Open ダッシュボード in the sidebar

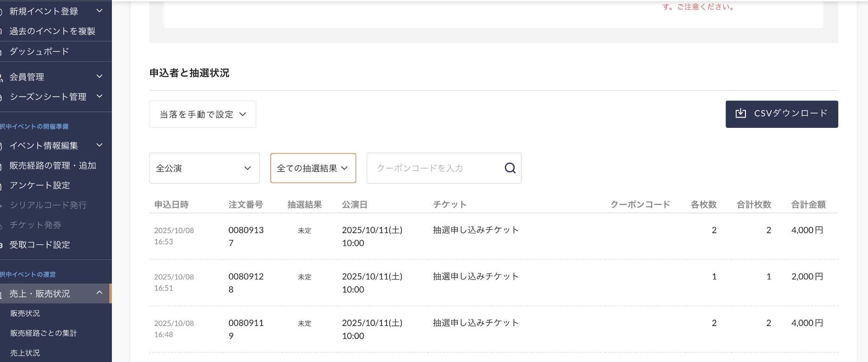point(39,51)
